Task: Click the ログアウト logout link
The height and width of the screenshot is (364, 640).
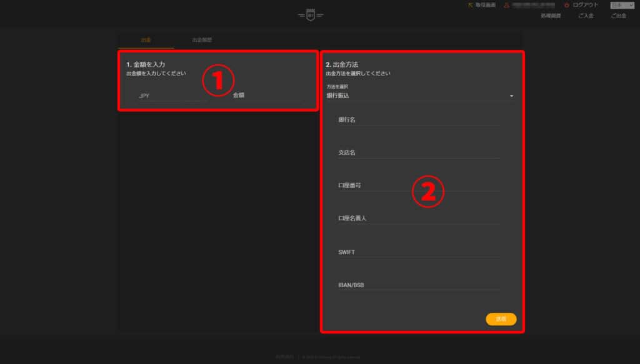Action: (x=586, y=5)
